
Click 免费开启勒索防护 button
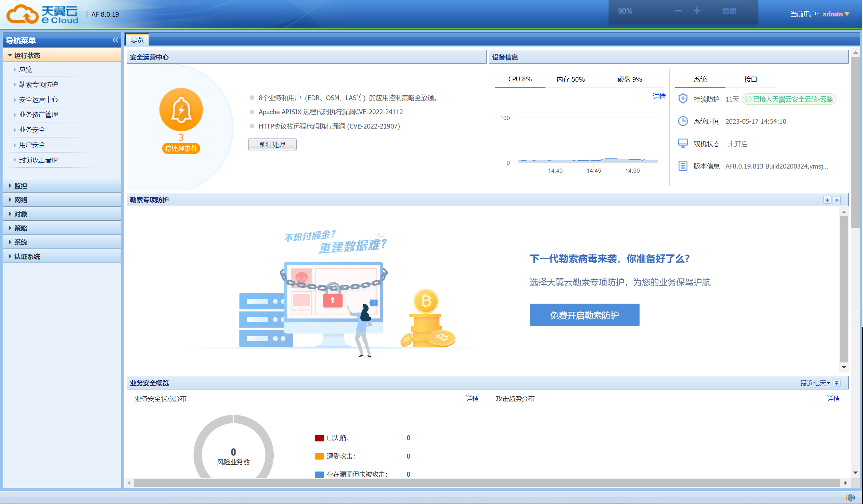click(584, 315)
